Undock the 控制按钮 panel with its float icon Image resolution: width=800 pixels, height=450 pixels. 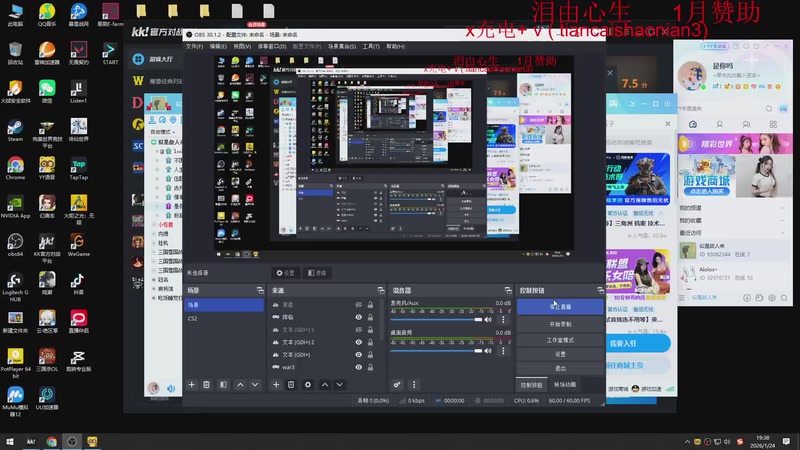pyautogui.click(x=601, y=290)
